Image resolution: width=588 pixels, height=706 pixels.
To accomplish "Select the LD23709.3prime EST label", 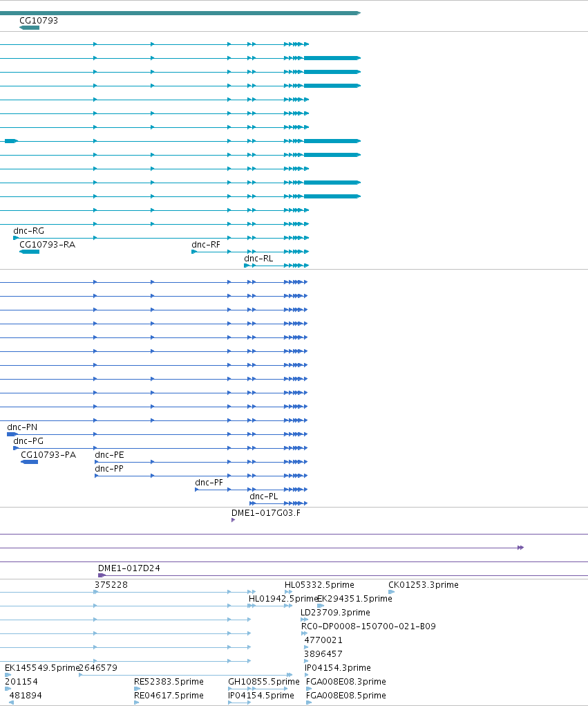I will pyautogui.click(x=336, y=613).
